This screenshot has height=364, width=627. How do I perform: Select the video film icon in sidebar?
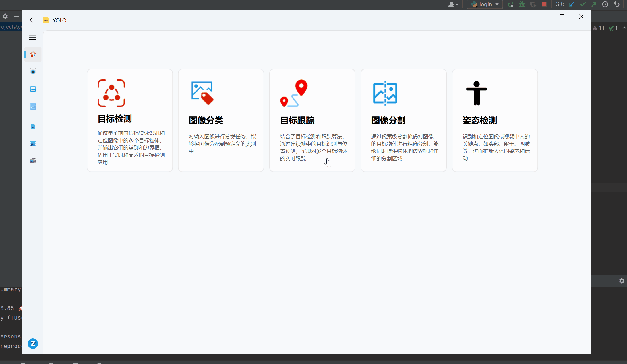pyautogui.click(x=33, y=144)
